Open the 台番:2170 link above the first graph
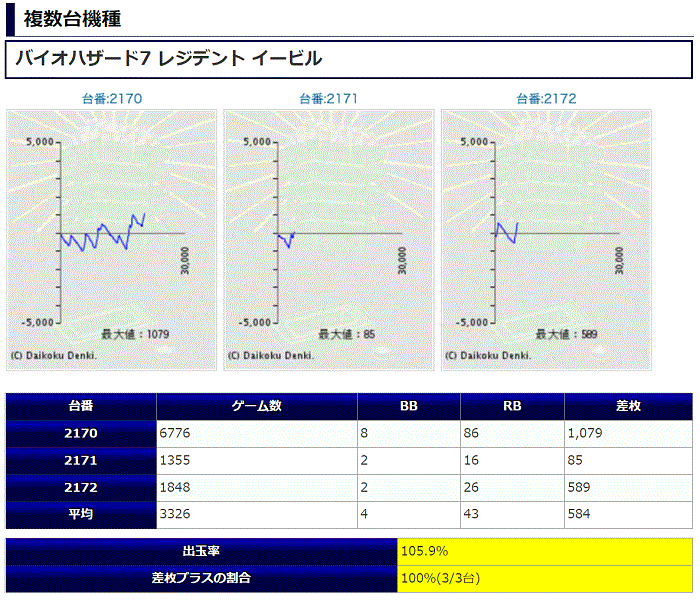The width and height of the screenshot is (700, 605). [112, 98]
